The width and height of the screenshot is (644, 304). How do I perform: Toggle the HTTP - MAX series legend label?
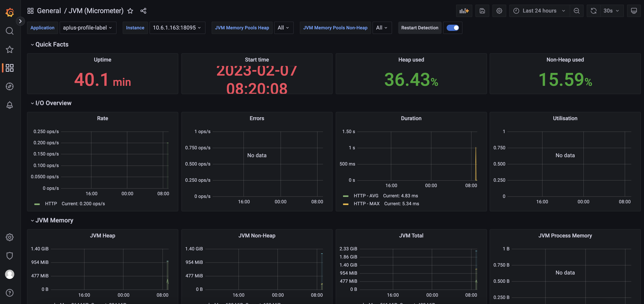coord(367,204)
